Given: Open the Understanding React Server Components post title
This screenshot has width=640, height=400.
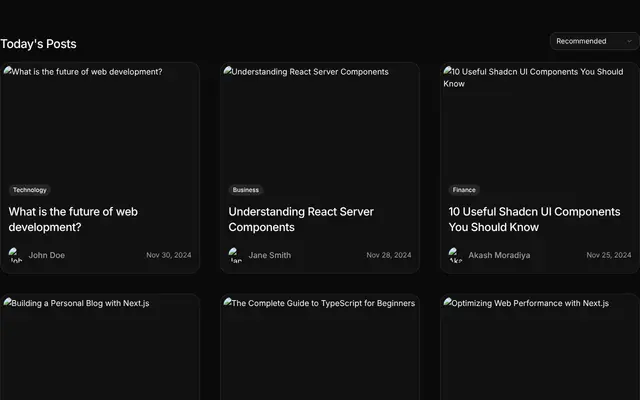Looking at the screenshot, I should pos(301,219).
